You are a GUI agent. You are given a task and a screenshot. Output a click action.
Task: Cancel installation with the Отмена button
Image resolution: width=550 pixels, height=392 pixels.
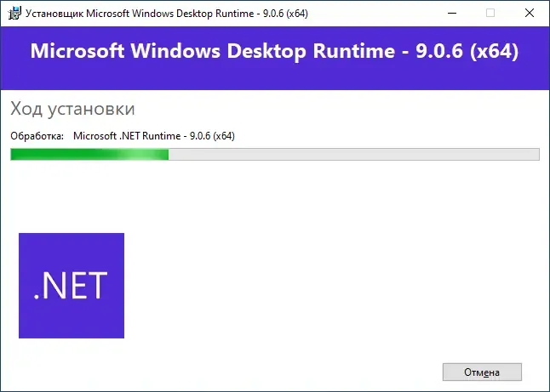(x=482, y=372)
